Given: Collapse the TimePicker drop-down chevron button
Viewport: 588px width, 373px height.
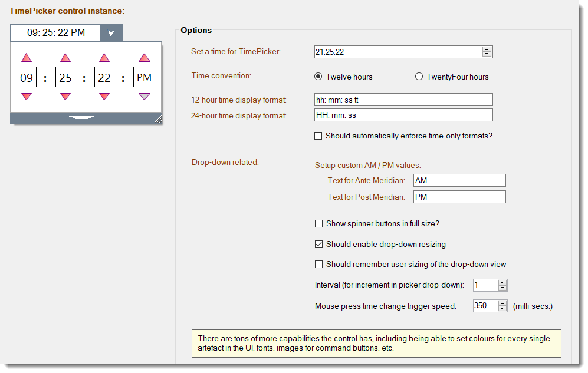Looking at the screenshot, I should (111, 33).
